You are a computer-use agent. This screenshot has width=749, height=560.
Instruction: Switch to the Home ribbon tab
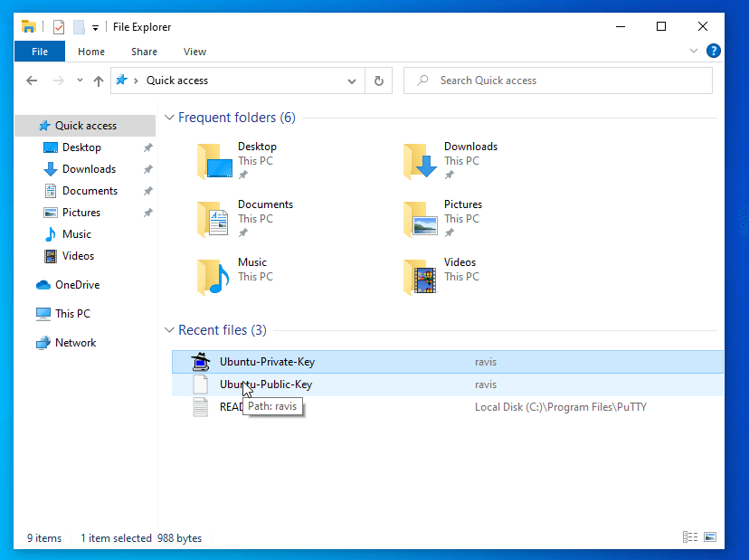pyautogui.click(x=91, y=52)
